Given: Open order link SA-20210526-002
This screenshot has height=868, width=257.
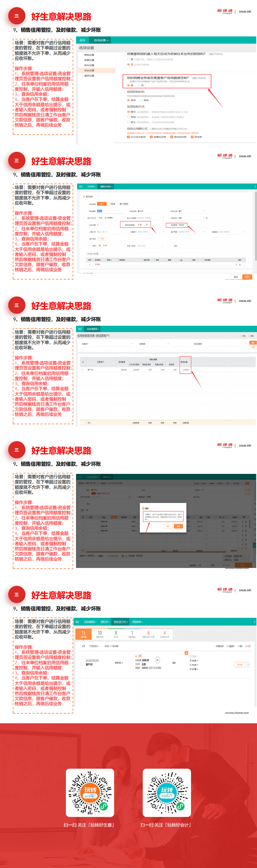Looking at the screenshot, I should point(92,660).
